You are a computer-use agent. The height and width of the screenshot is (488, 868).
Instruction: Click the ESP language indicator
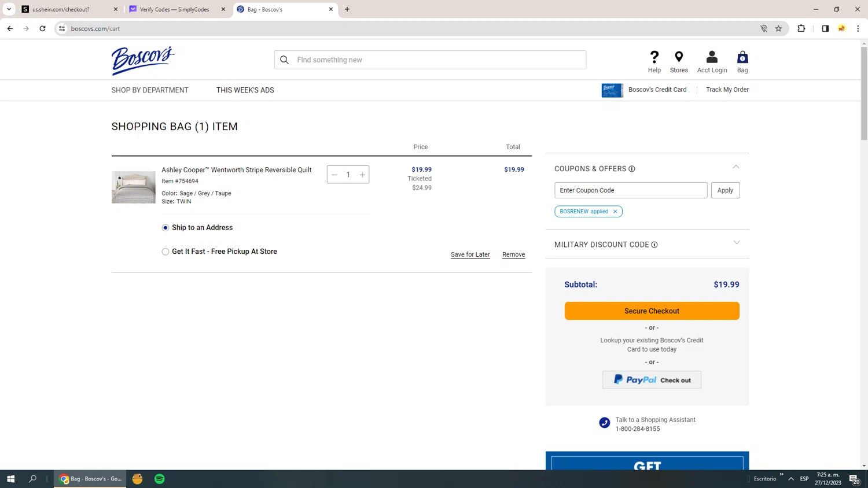(804, 479)
